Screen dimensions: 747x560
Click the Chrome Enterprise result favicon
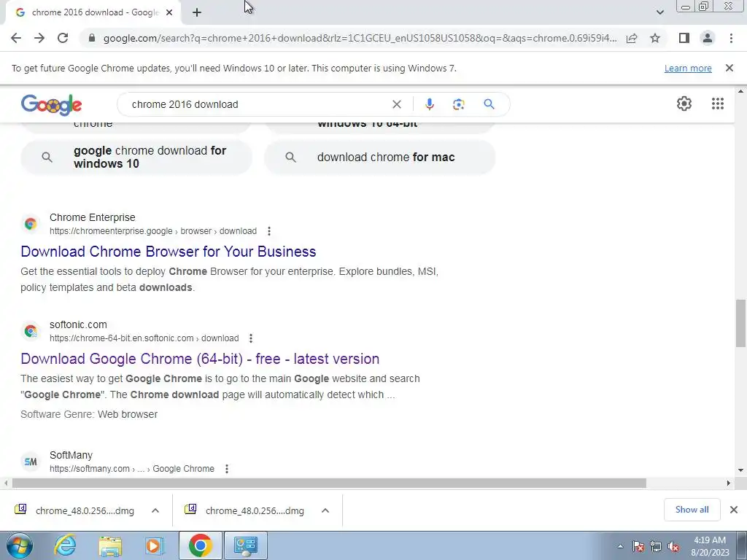[31, 224]
